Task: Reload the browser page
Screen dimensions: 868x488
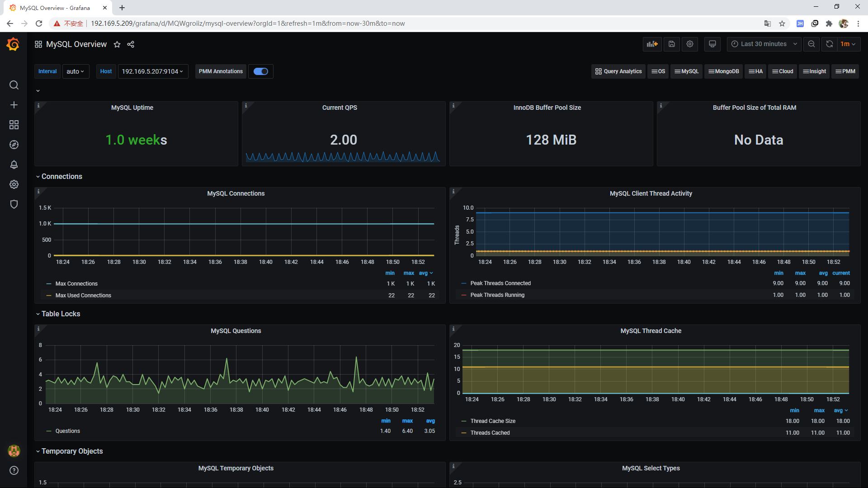Action: [x=39, y=23]
